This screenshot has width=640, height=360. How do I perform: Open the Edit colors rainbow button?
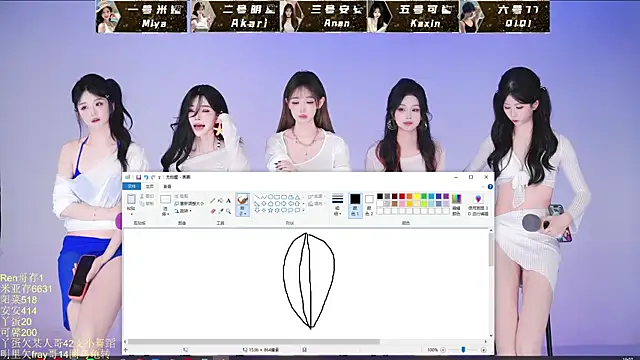point(456,204)
